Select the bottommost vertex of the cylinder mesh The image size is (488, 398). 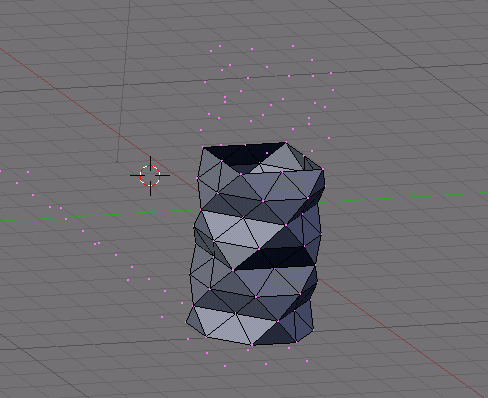(x=252, y=345)
